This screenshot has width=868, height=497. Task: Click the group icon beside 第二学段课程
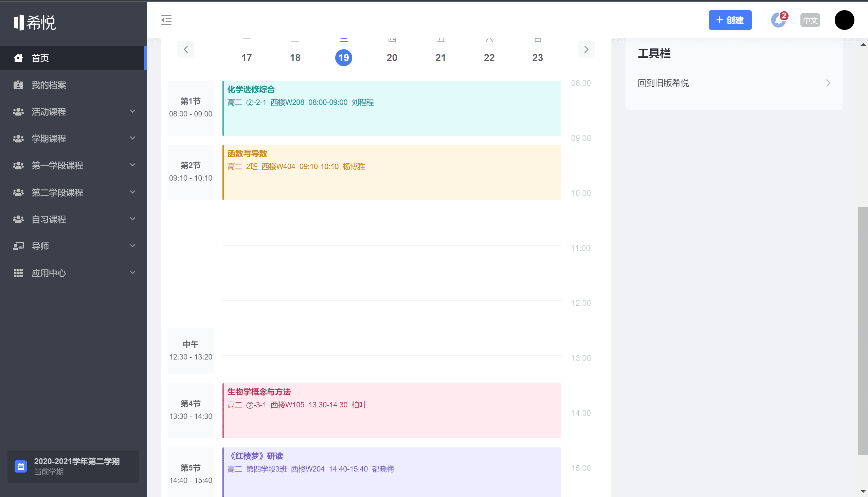pyautogui.click(x=18, y=192)
